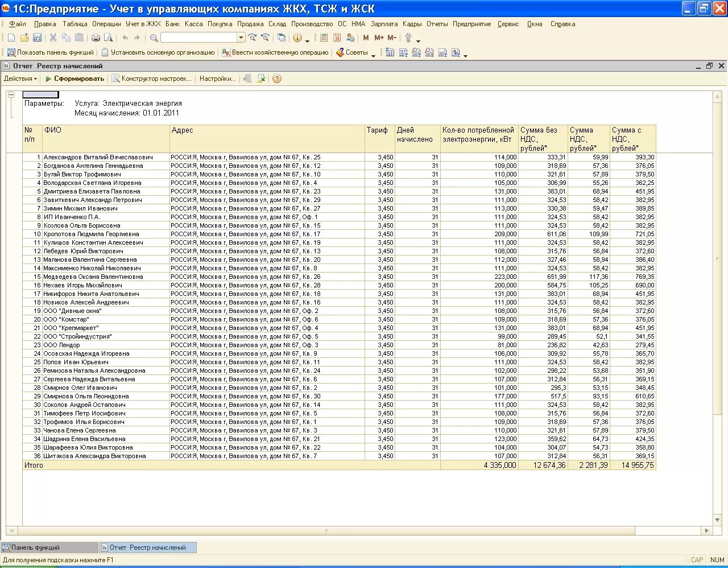728x568 pixels.
Task: Open a file with the folder icon
Action: [24, 38]
